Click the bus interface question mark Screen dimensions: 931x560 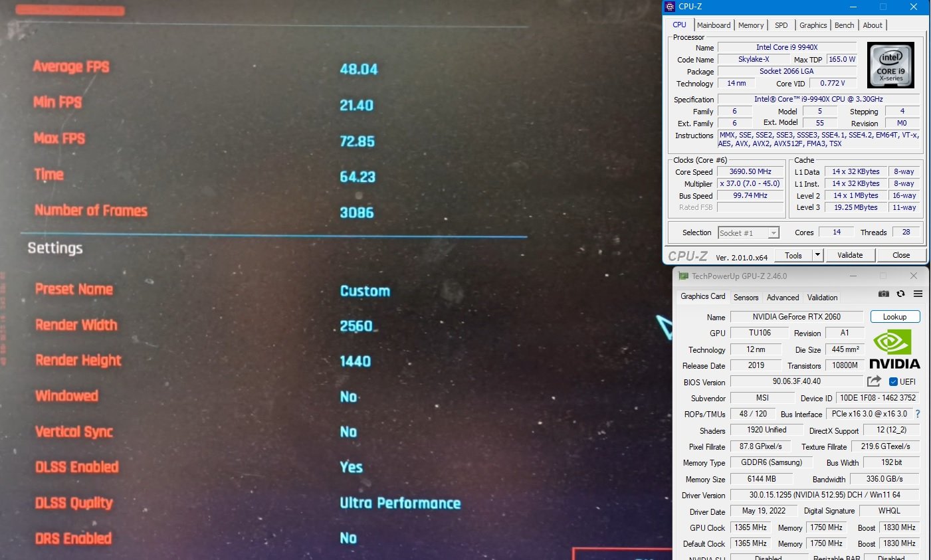918,413
